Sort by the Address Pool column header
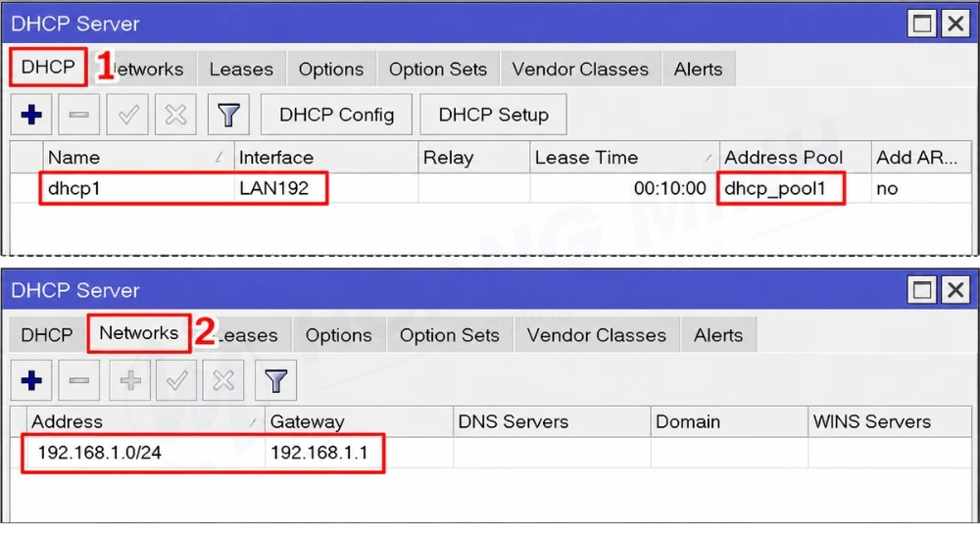 pyautogui.click(x=795, y=158)
